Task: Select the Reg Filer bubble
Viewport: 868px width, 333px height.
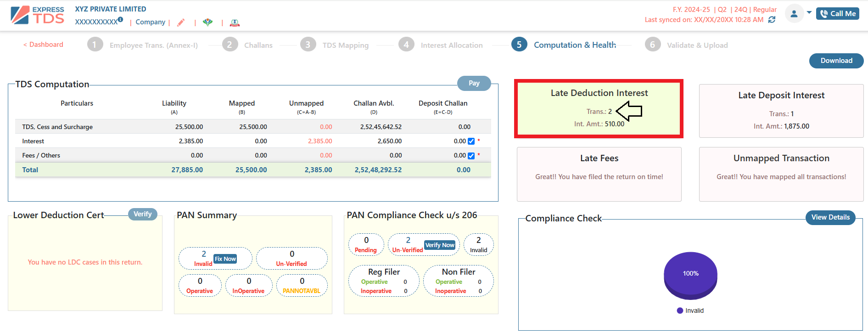Action: [x=384, y=281]
